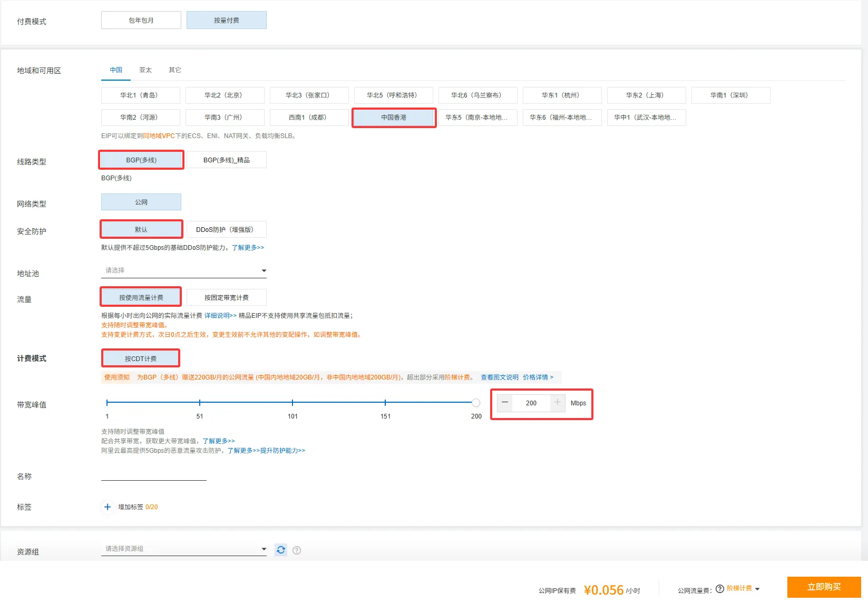Screen dimensions: 868x612
Task: Open the 价格详情 link
Action: 538,377
